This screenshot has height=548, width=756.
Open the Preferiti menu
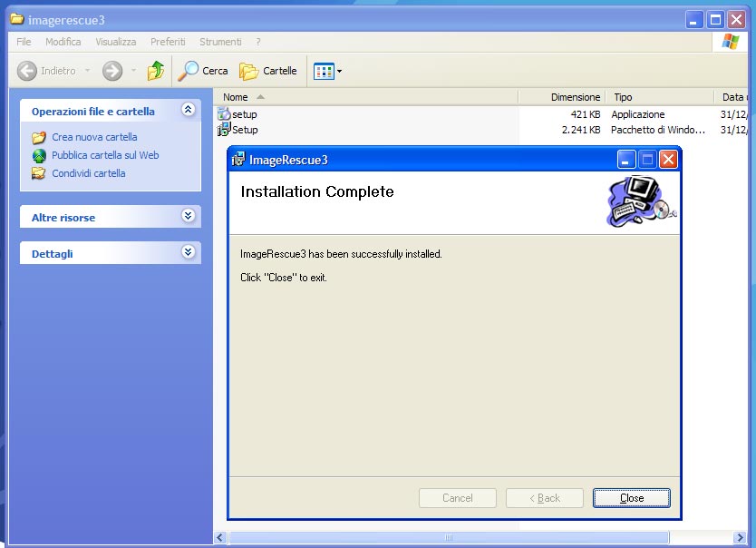168,42
